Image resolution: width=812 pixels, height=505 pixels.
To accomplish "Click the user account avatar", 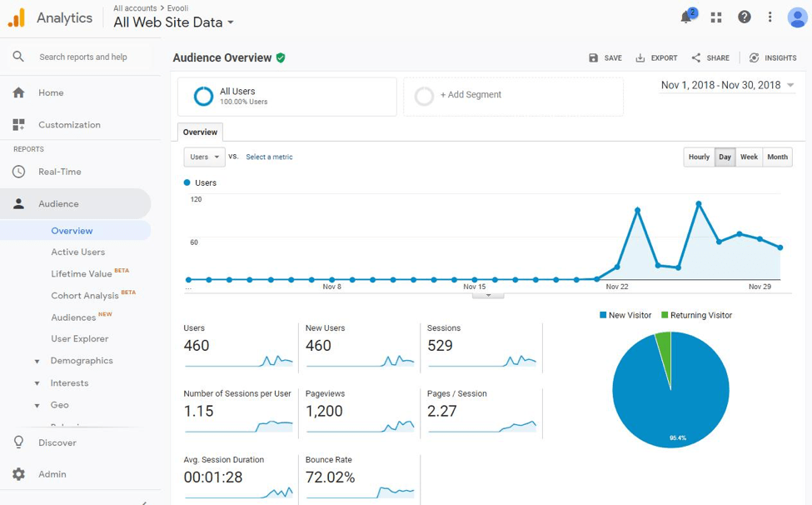I will point(796,17).
